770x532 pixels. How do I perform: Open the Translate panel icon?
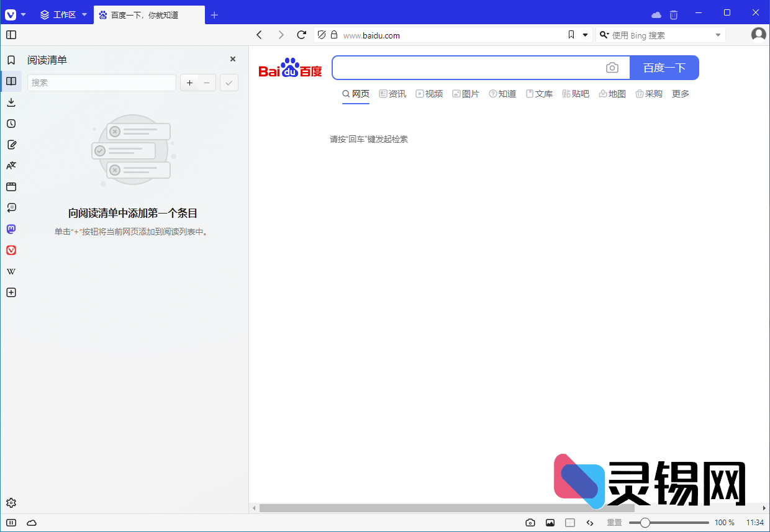(x=11, y=165)
